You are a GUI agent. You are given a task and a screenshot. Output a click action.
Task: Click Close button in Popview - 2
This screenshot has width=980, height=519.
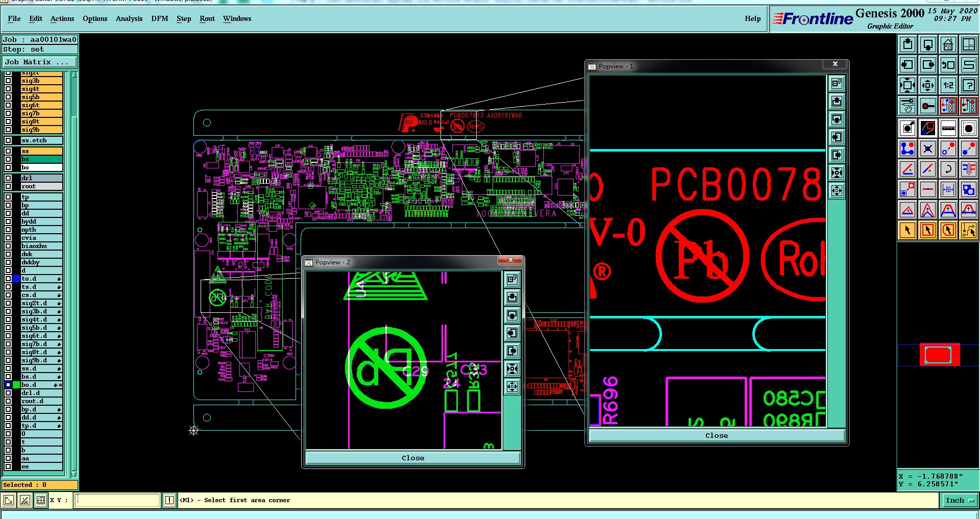point(413,458)
